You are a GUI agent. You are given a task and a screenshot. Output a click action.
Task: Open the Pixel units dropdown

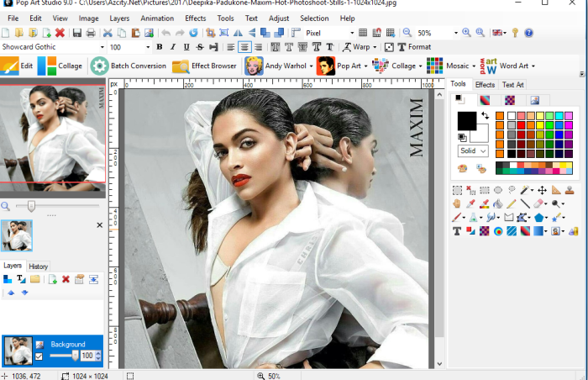(x=352, y=33)
